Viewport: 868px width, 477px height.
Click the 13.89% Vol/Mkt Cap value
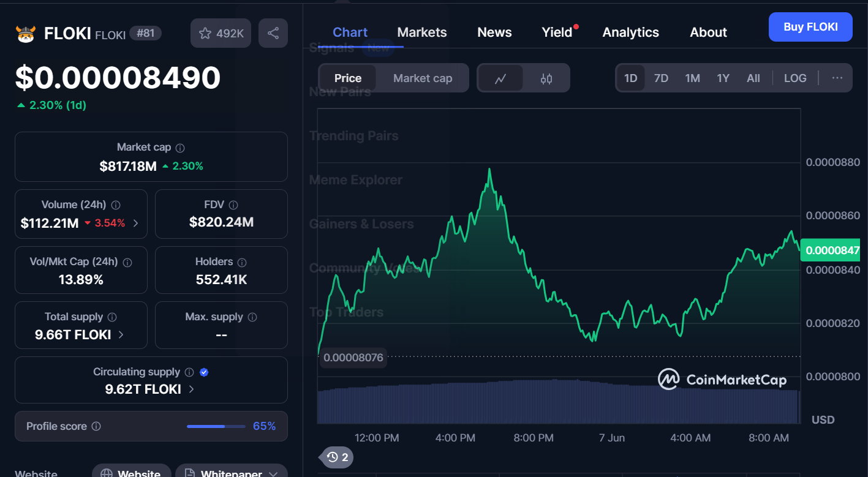(x=81, y=280)
